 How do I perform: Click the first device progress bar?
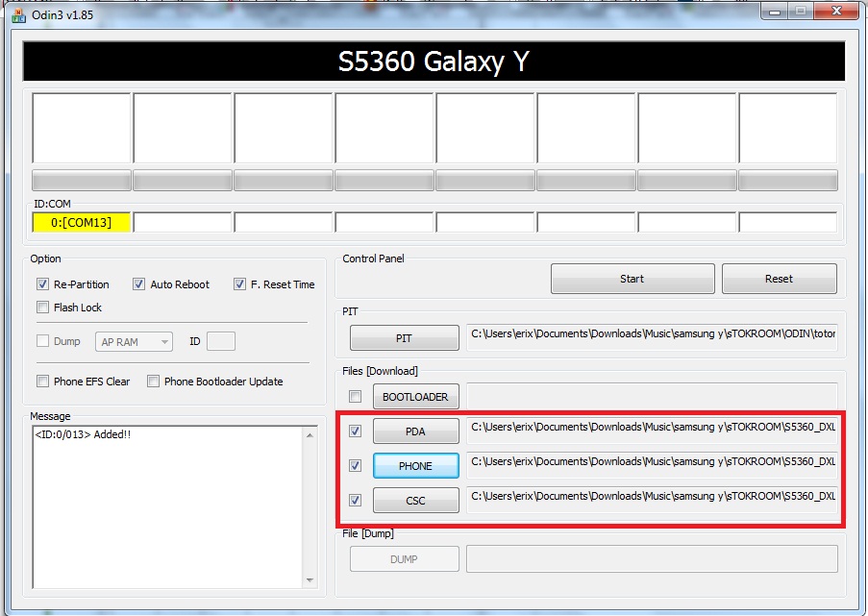pos(82,181)
